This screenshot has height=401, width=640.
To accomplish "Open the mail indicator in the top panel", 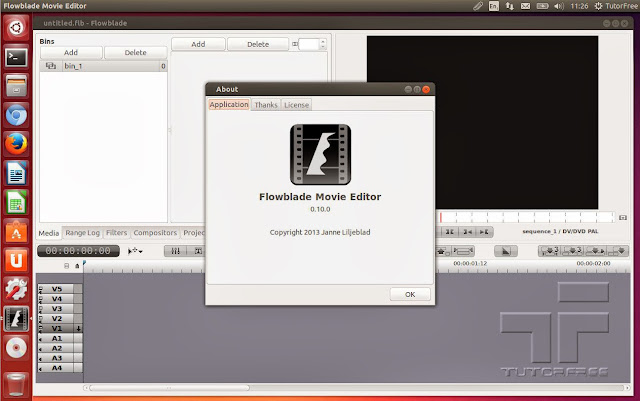I will (x=526, y=6).
